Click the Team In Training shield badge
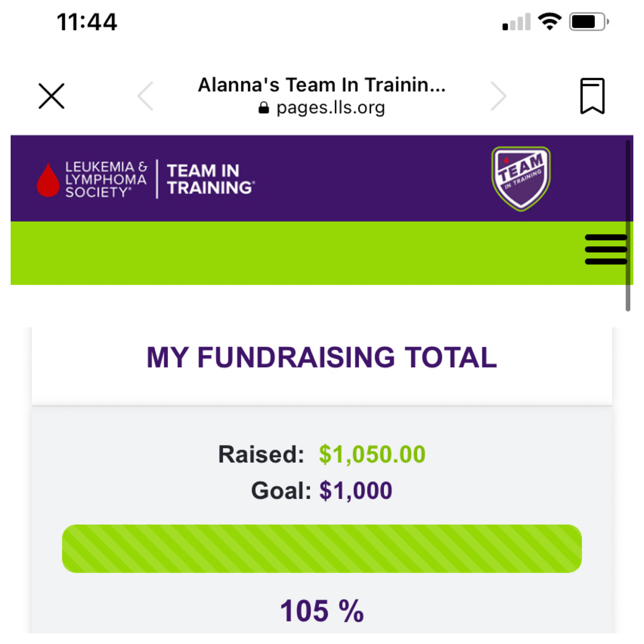Screen dimensions: 644x644 (521, 179)
